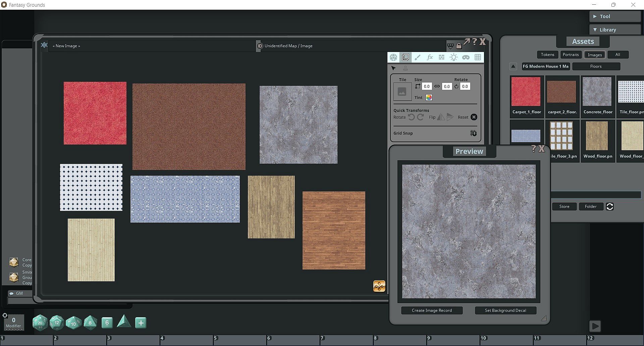This screenshot has height=346, width=644.
Task: Select the paint brush drawing tool
Action: coord(418,57)
